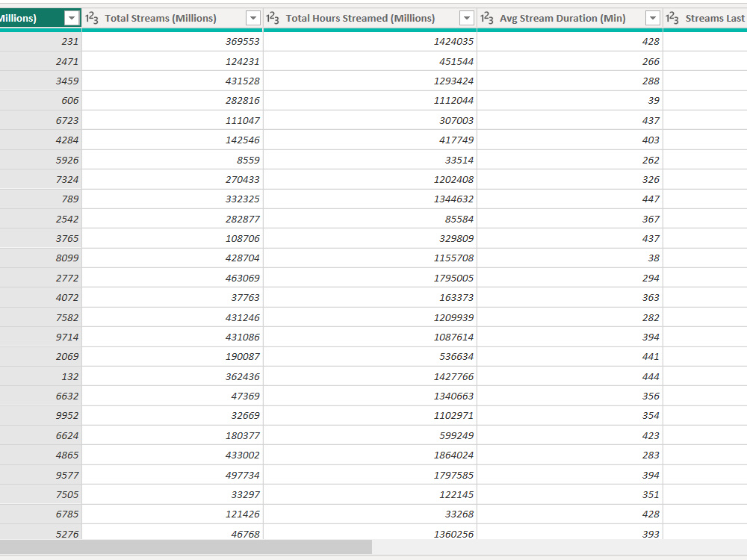This screenshot has height=560, width=747.
Task: Select Avg Stream Duration cell showing 447
Action: 570,199
